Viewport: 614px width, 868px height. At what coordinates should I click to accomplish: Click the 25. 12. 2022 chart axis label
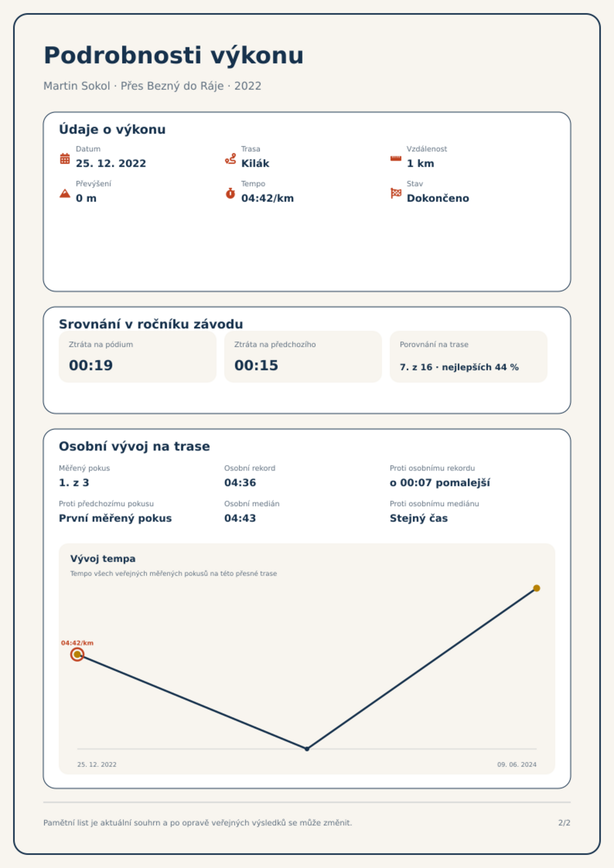[x=97, y=764]
